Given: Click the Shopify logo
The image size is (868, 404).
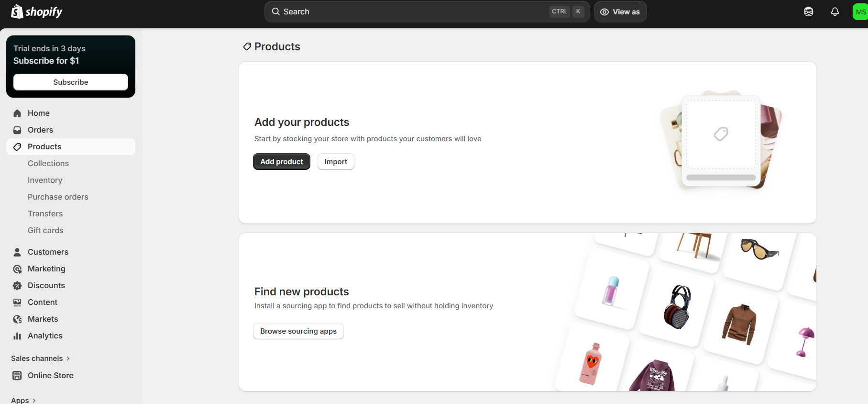Looking at the screenshot, I should click(x=37, y=11).
